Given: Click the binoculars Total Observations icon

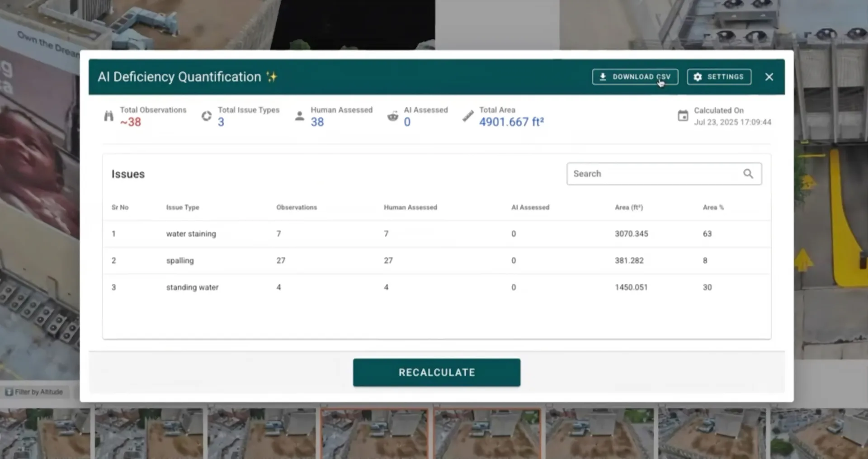Looking at the screenshot, I should [x=108, y=116].
